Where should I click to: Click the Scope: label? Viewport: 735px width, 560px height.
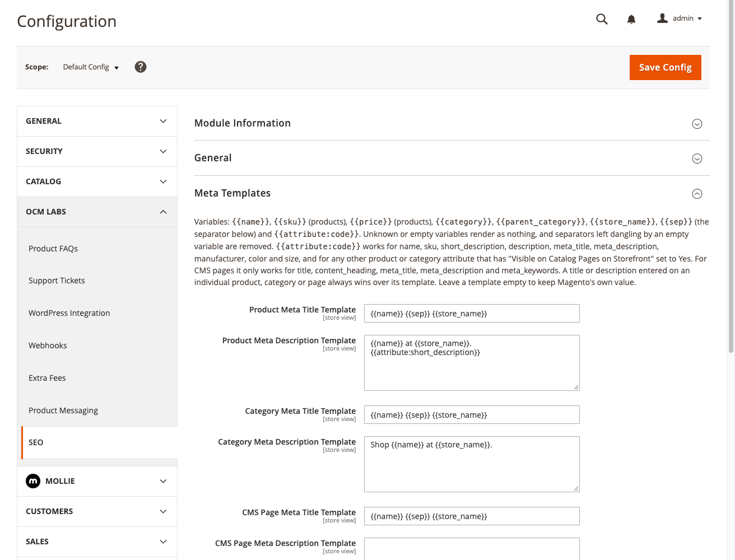point(37,67)
